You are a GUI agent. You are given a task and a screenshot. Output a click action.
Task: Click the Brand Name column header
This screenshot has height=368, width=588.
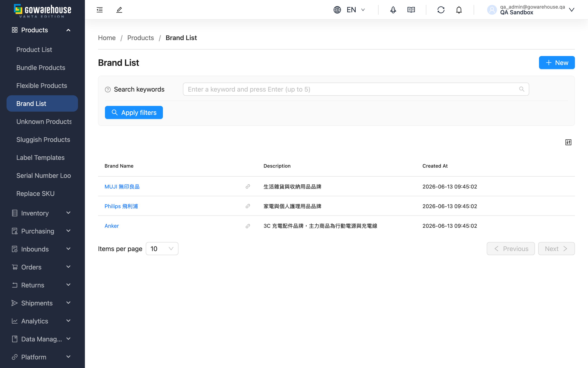[x=119, y=166]
